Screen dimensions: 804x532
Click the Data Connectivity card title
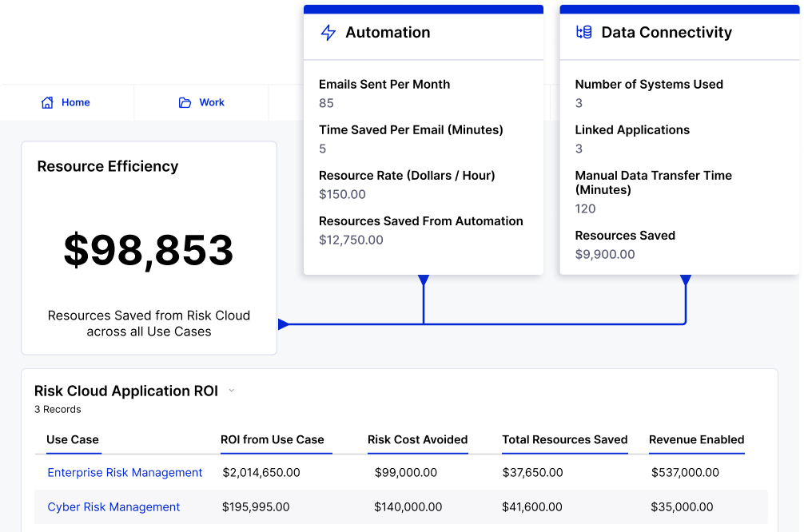(667, 32)
